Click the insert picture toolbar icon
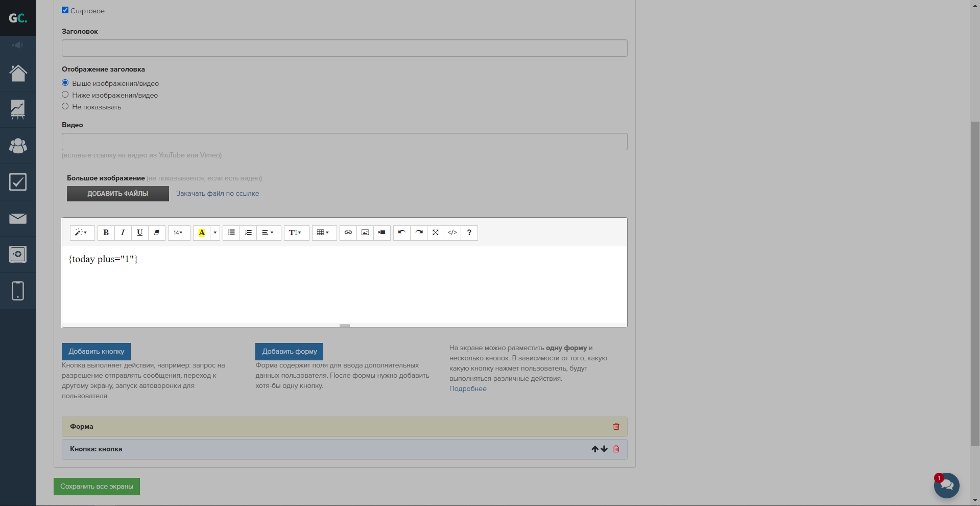Viewport: 980px width, 506px height. click(365, 233)
